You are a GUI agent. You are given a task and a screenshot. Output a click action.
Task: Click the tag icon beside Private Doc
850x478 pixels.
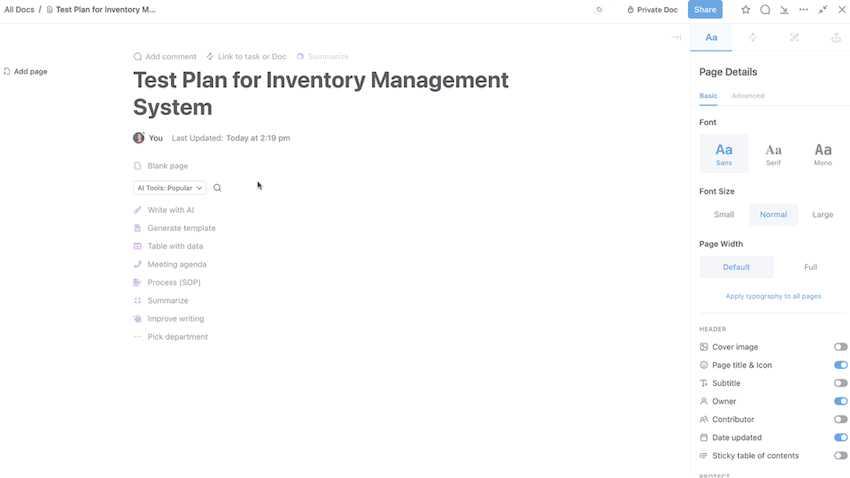[599, 10]
